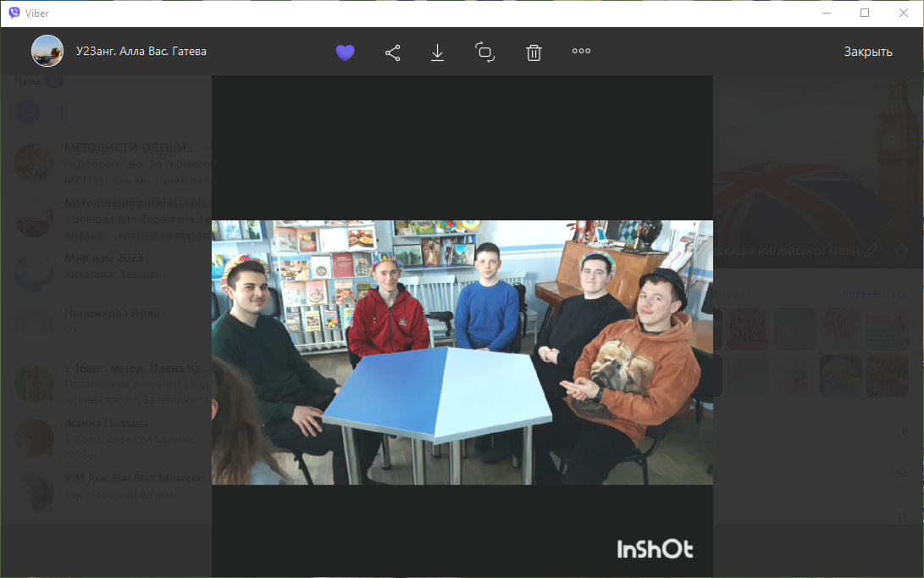Click the Закрыть button to close the viewer
Viewport: 924px width, 578px height.
[868, 52]
